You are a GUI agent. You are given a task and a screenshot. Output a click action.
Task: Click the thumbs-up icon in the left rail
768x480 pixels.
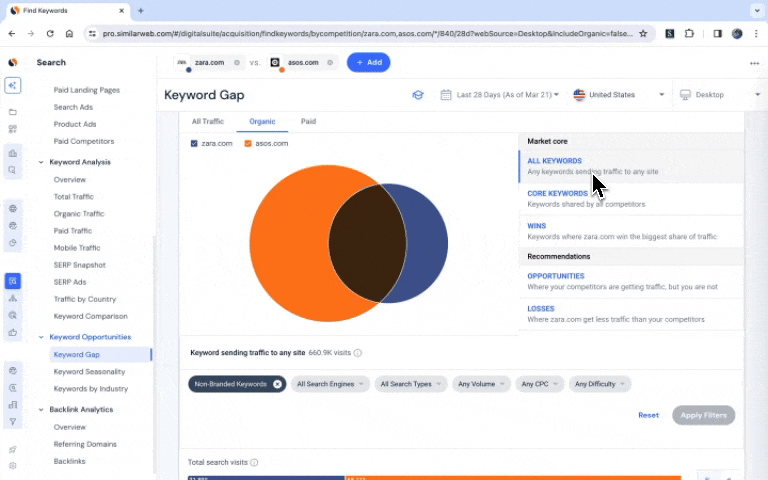(13, 333)
